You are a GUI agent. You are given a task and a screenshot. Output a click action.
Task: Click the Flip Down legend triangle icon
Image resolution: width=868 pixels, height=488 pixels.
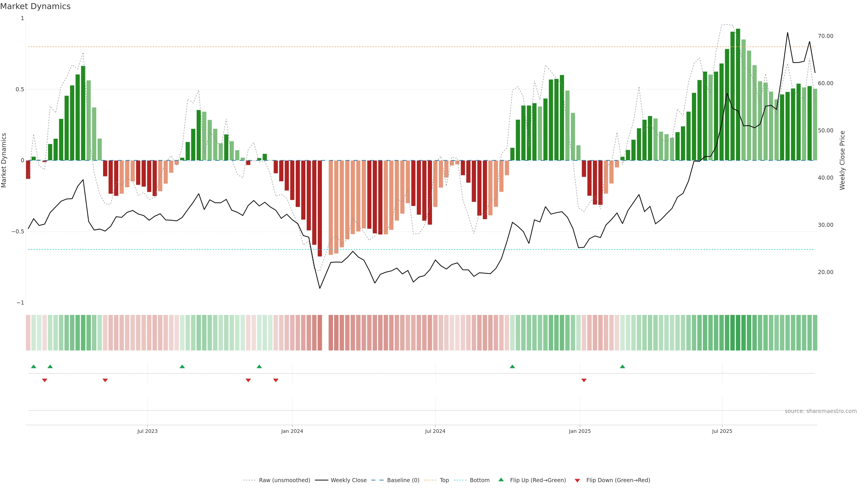(577, 480)
